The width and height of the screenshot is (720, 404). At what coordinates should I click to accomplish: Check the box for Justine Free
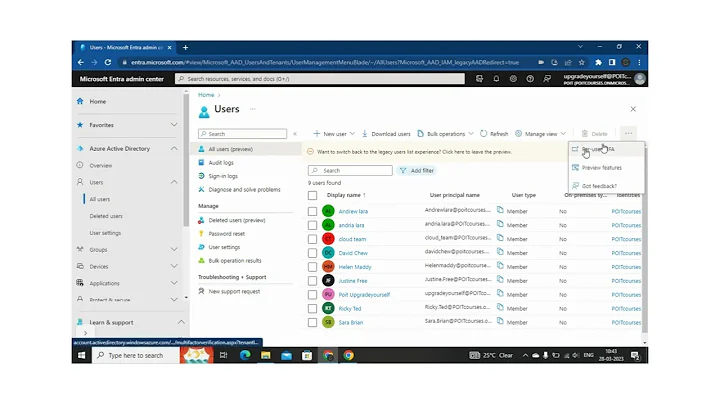pyautogui.click(x=312, y=281)
